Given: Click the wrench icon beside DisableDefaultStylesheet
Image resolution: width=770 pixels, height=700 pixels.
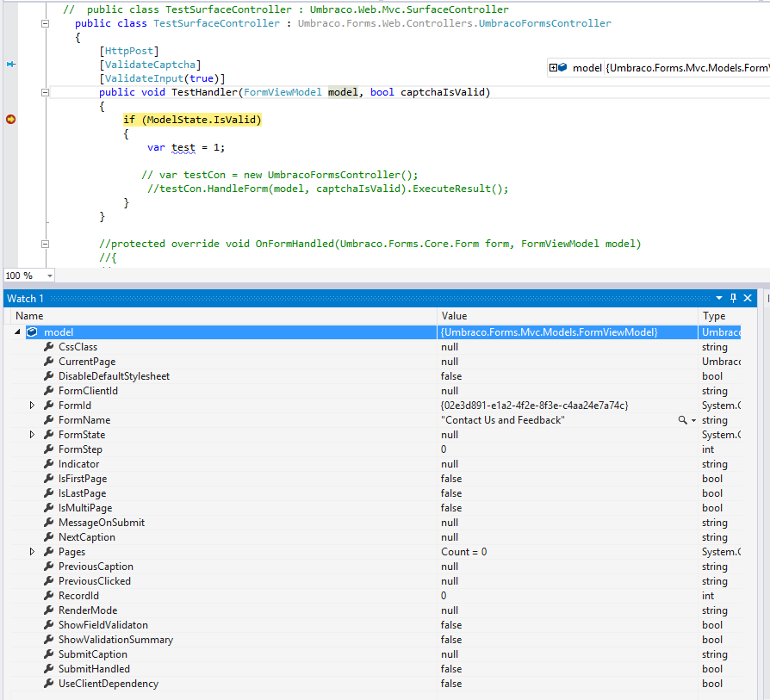Looking at the screenshot, I should pos(48,376).
